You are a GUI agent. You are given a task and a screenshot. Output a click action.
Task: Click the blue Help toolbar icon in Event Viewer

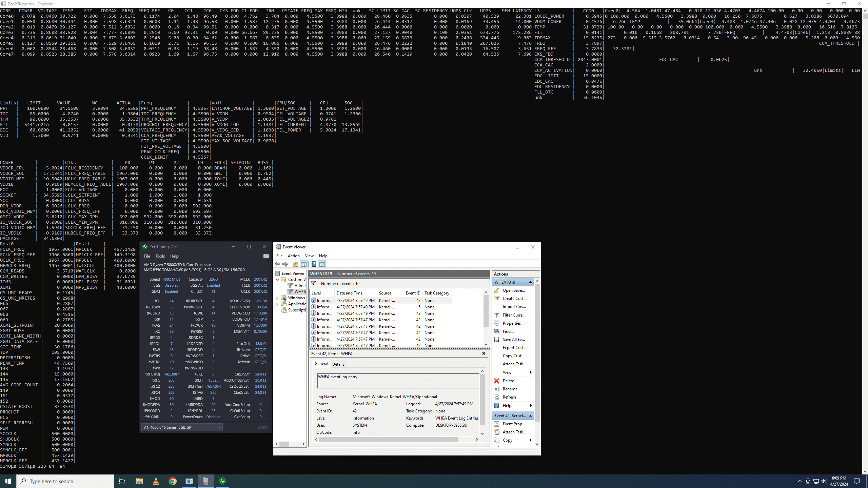[314, 264]
